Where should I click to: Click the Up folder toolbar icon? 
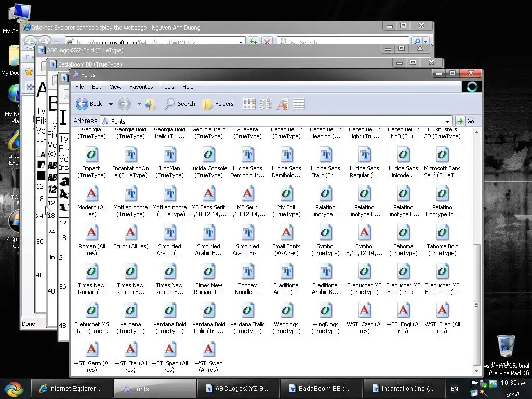pos(150,104)
